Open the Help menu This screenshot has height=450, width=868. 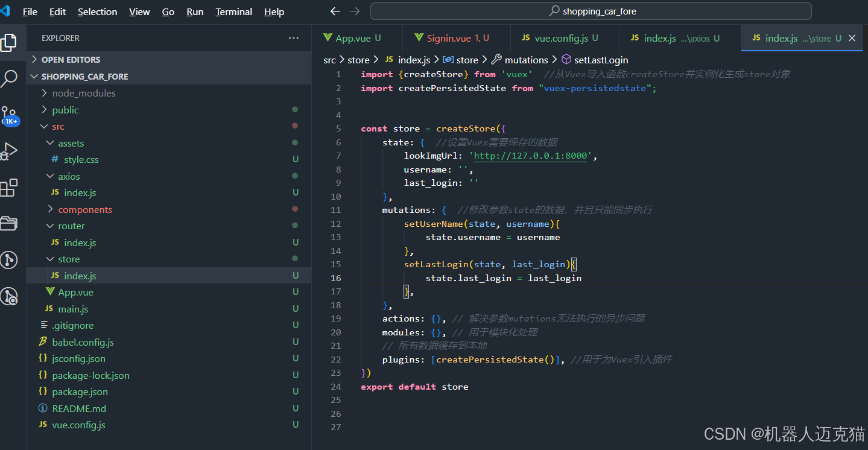274,11
